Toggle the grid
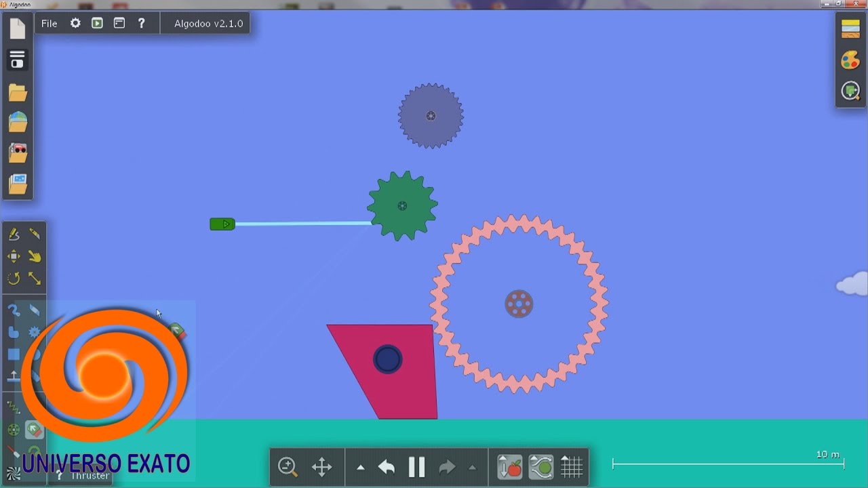Viewport: 868px width, 488px height. pyautogui.click(x=572, y=466)
